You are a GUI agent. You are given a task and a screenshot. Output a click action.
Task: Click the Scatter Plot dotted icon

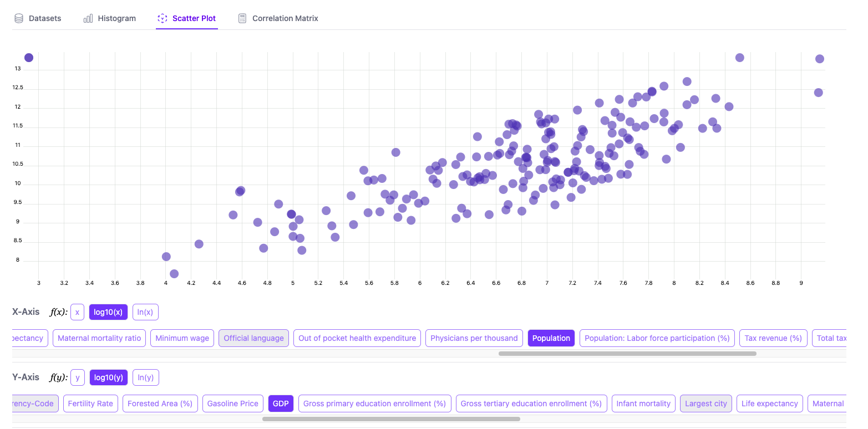click(x=163, y=18)
